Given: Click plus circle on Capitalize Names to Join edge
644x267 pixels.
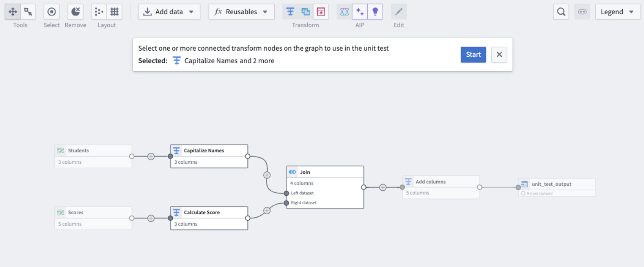Looking at the screenshot, I should click(x=267, y=175).
